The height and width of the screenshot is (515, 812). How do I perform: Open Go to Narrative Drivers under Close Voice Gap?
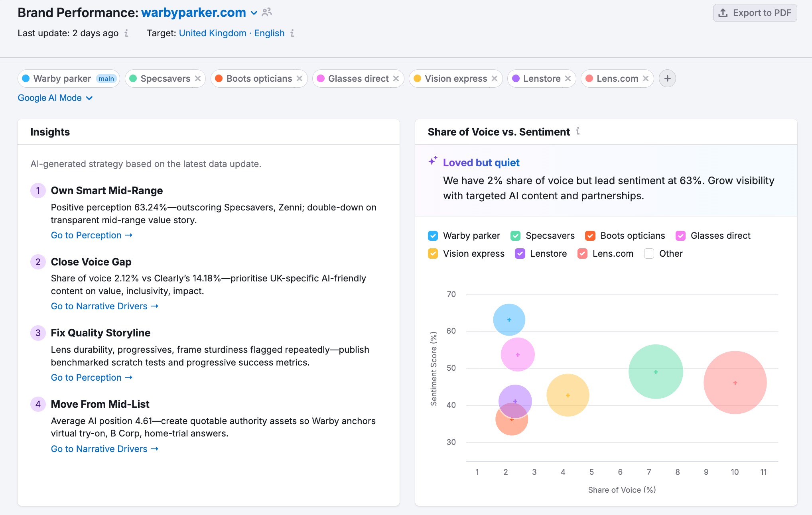click(x=104, y=306)
